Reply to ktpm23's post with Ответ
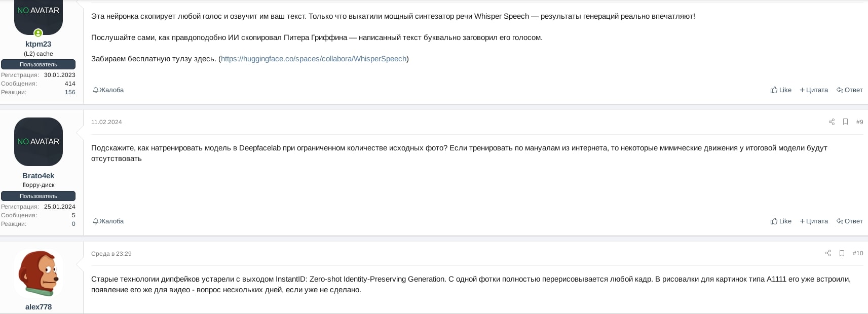This screenshot has height=314, width=868. coord(850,90)
